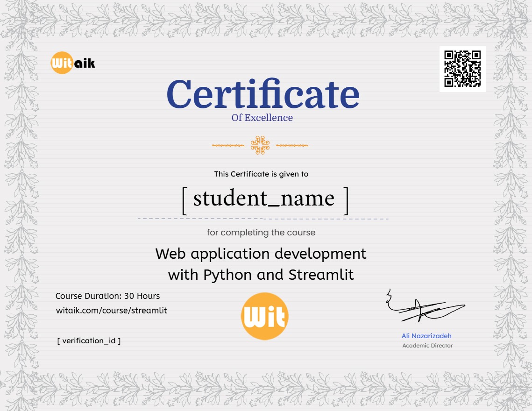The image size is (532, 411).
Task: Click 'Course Duration: 30 Hours' text
Action: (107, 296)
